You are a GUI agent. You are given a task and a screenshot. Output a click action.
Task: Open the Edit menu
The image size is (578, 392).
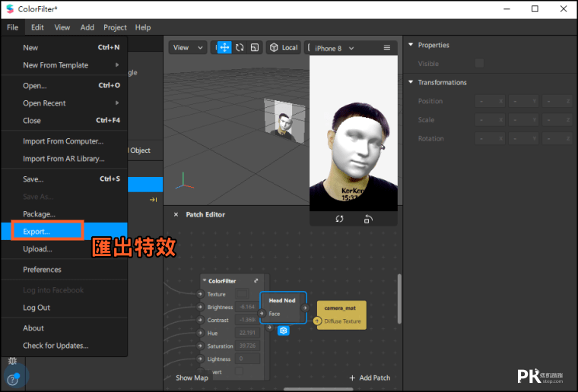point(37,27)
